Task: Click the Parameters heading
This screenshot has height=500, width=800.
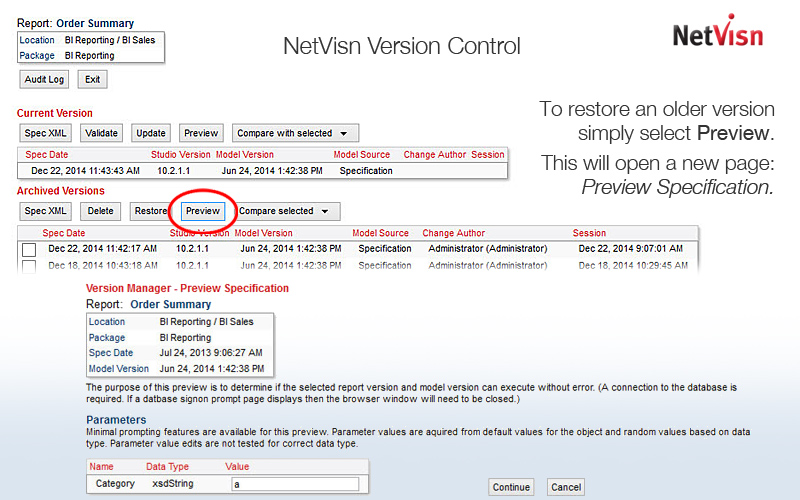Action: 116,420
